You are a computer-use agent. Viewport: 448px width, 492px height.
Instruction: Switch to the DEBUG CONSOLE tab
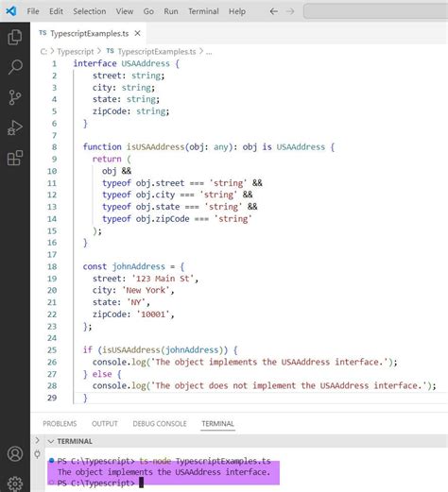pos(160,424)
